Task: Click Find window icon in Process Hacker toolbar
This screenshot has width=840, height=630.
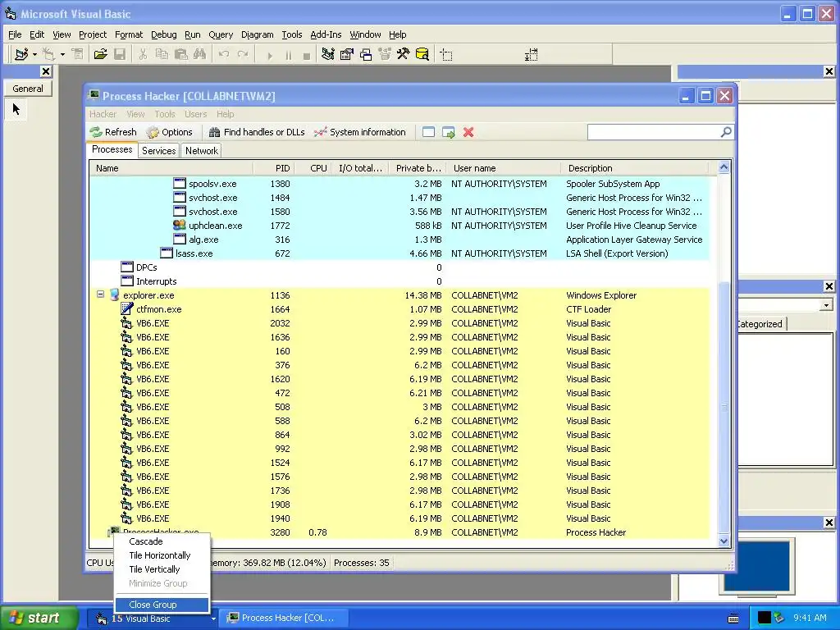Action: pyautogui.click(x=428, y=132)
